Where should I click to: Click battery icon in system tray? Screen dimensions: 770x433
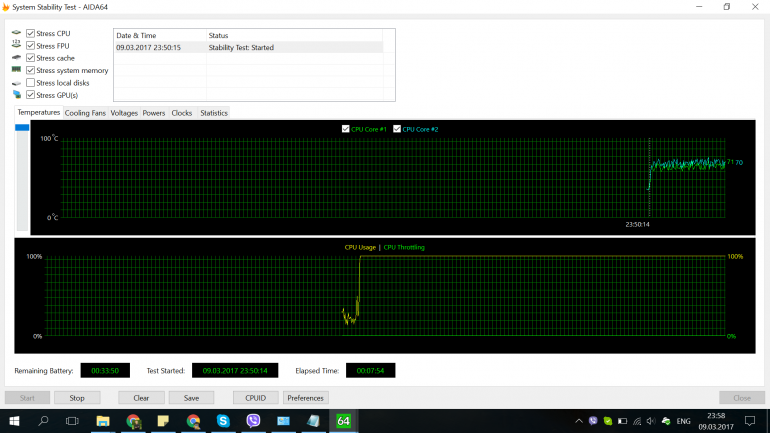pos(622,421)
